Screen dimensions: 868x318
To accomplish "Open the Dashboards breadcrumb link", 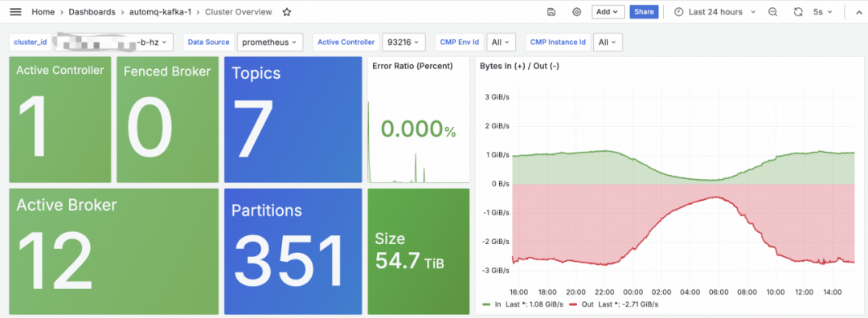I will pyautogui.click(x=92, y=12).
